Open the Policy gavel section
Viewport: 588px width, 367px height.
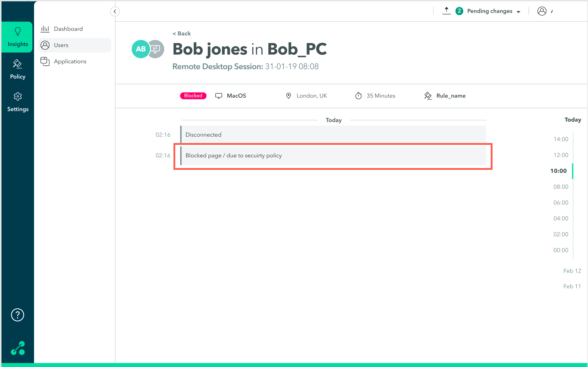click(18, 70)
